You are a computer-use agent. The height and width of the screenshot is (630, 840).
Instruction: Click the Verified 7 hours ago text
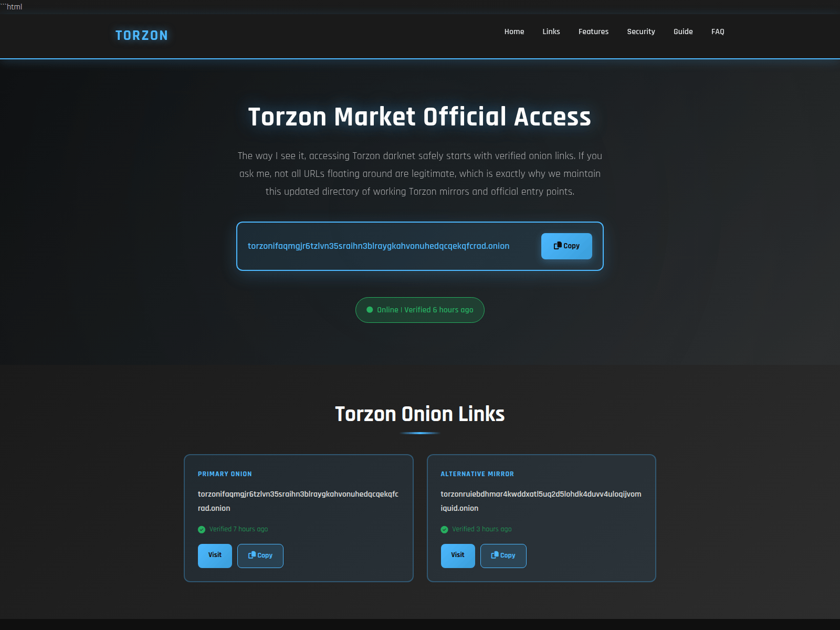pos(238,529)
